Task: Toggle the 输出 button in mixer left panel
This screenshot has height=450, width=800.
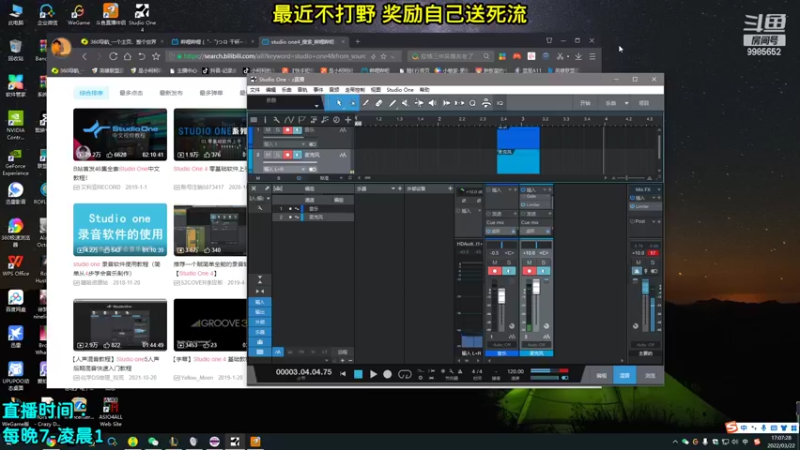Action: pos(260,312)
